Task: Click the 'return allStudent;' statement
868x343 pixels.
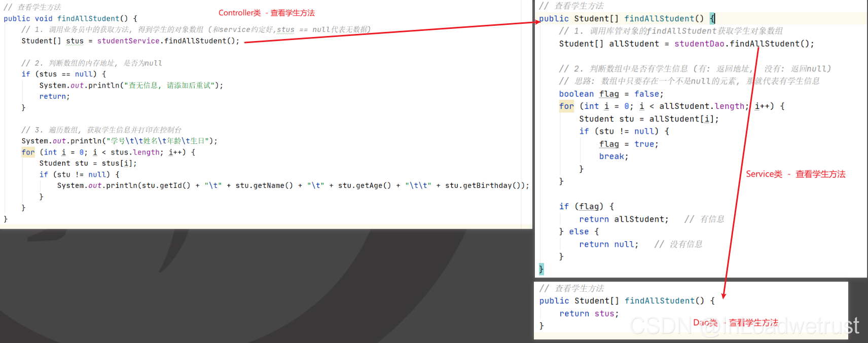Action: click(x=624, y=219)
